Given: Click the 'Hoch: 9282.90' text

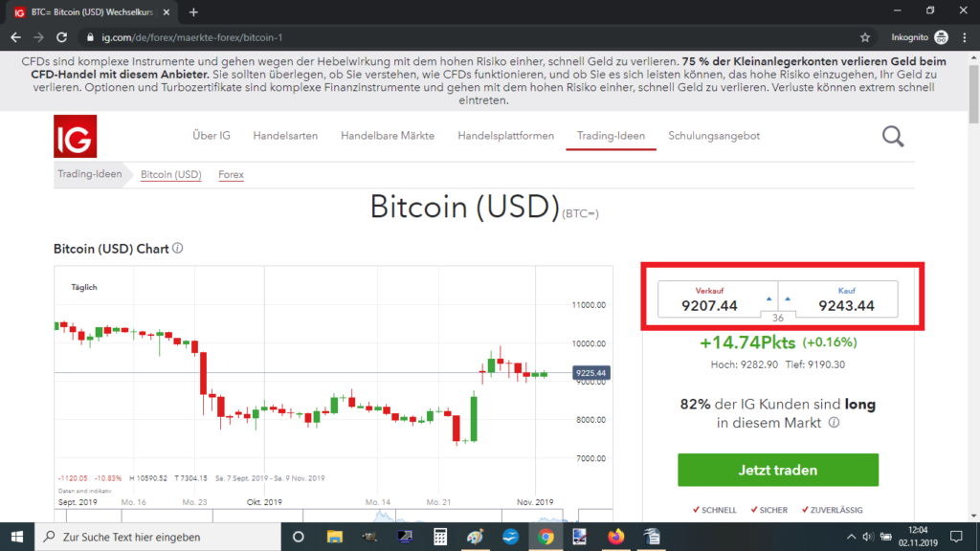Looking at the screenshot, I should pyautogui.click(x=745, y=364).
